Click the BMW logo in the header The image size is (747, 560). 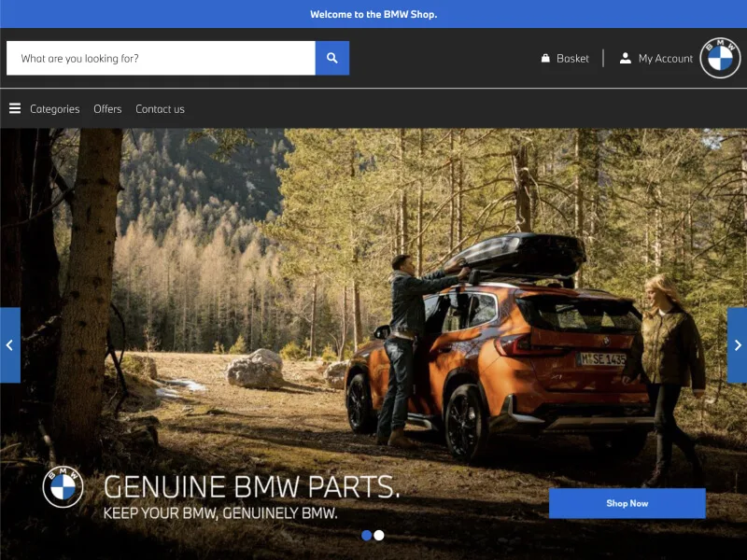pyautogui.click(x=720, y=58)
